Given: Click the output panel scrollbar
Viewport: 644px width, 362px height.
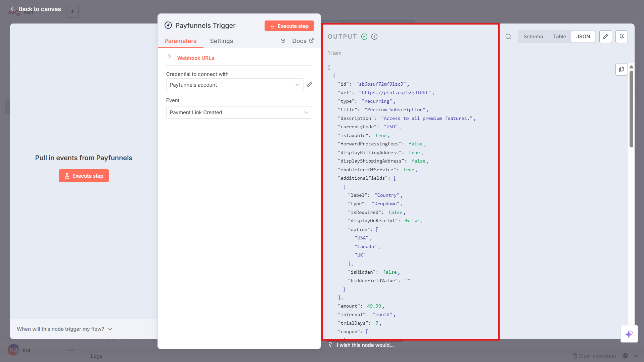Looking at the screenshot, I should [631, 109].
